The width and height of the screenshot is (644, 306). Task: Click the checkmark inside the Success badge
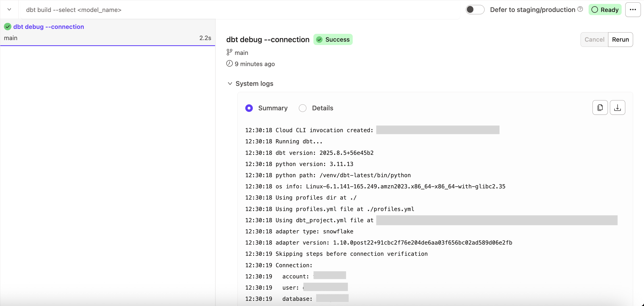coord(319,39)
